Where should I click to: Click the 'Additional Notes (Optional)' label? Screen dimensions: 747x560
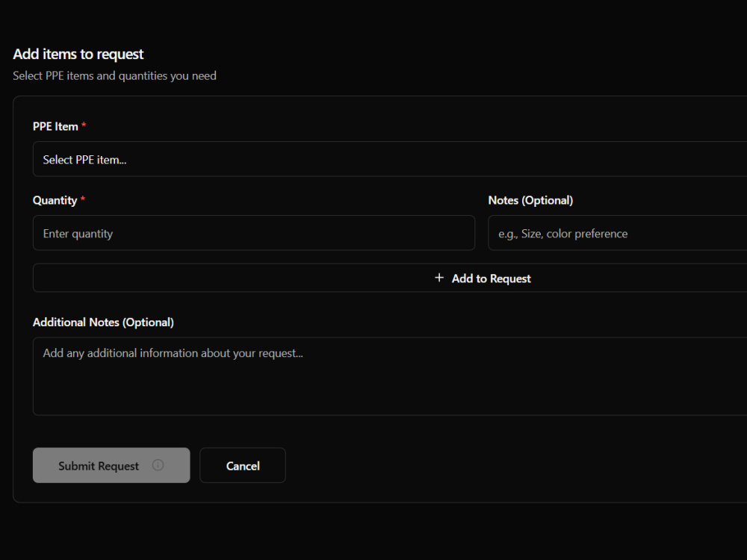[x=103, y=323]
